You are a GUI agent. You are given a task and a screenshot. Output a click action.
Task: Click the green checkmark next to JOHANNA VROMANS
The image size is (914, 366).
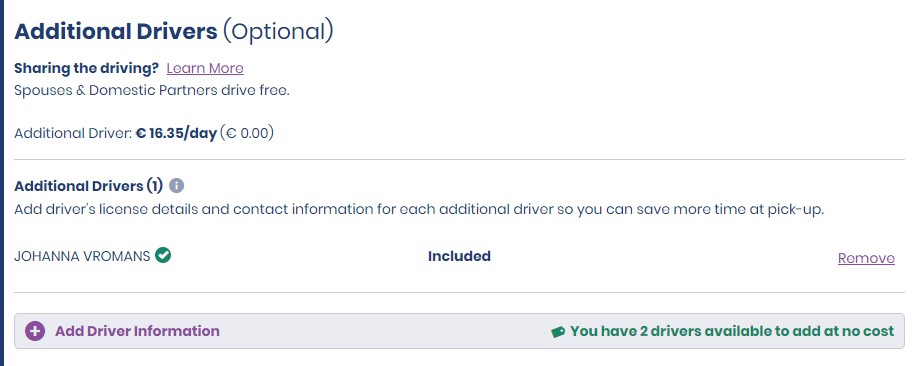point(163,255)
